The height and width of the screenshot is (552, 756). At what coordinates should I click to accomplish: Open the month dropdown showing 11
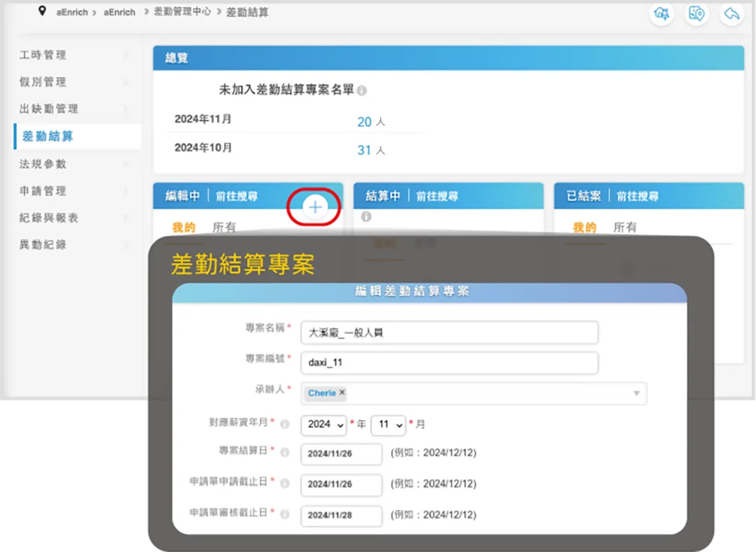(388, 425)
